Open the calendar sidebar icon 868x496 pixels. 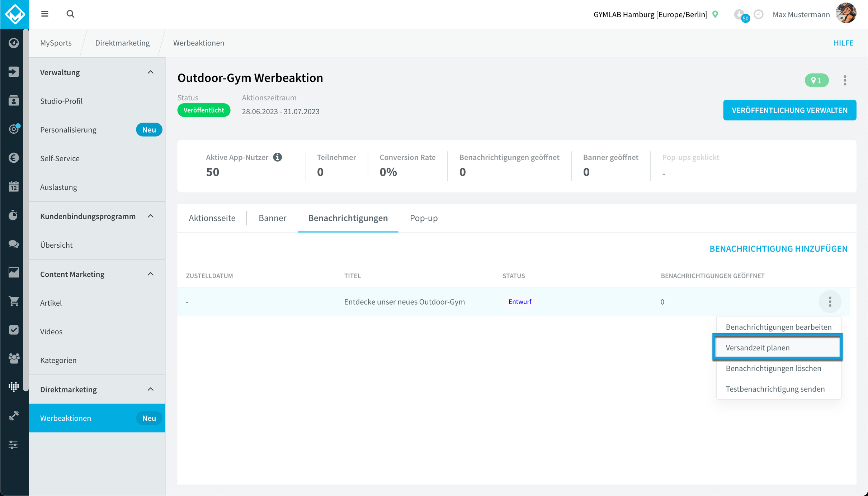pos(14,186)
